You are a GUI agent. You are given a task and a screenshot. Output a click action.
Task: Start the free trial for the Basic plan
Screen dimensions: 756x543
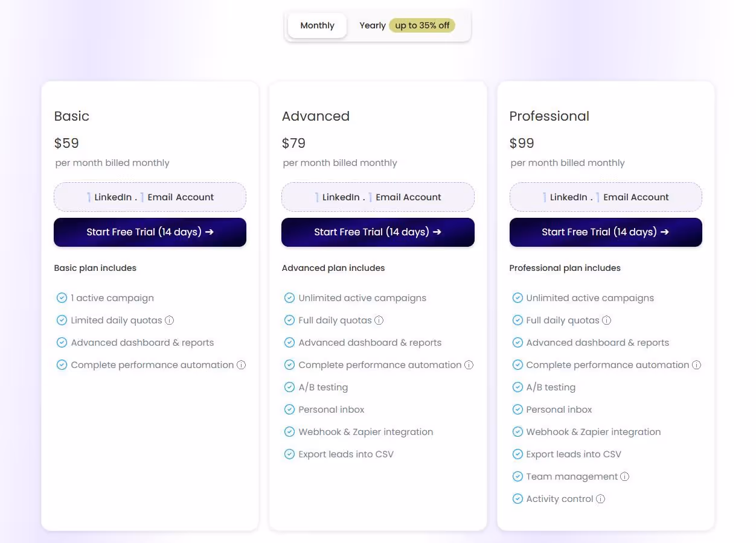point(150,232)
